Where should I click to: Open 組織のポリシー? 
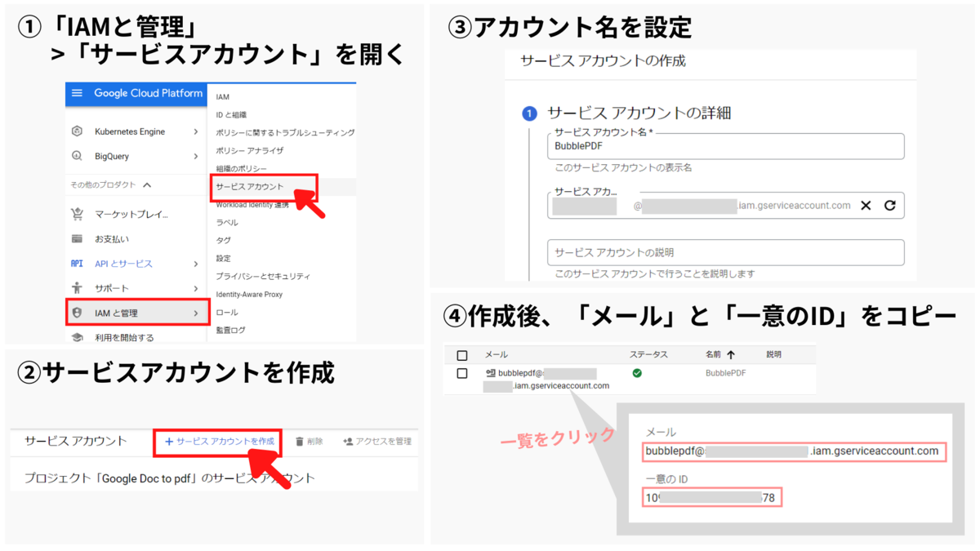pyautogui.click(x=241, y=168)
